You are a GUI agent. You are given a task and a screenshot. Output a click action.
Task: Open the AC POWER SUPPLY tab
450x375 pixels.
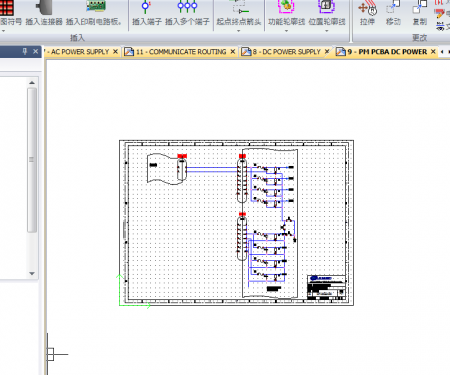point(79,52)
